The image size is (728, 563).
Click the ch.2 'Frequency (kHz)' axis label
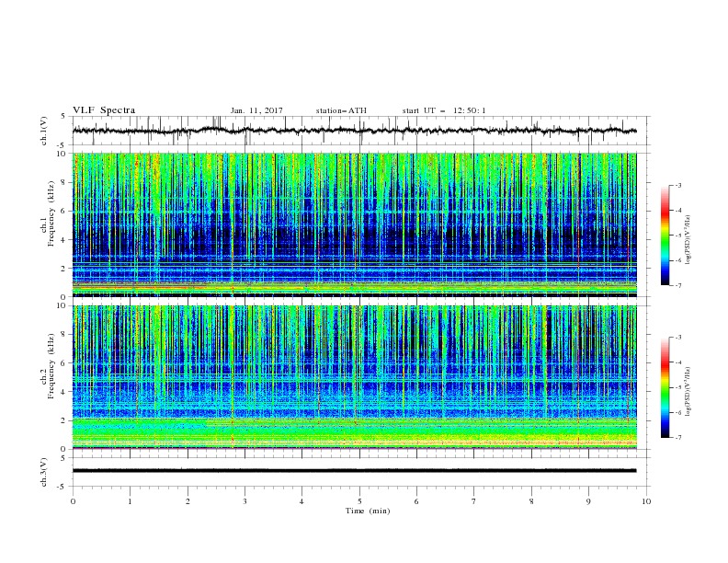[x=51, y=366]
